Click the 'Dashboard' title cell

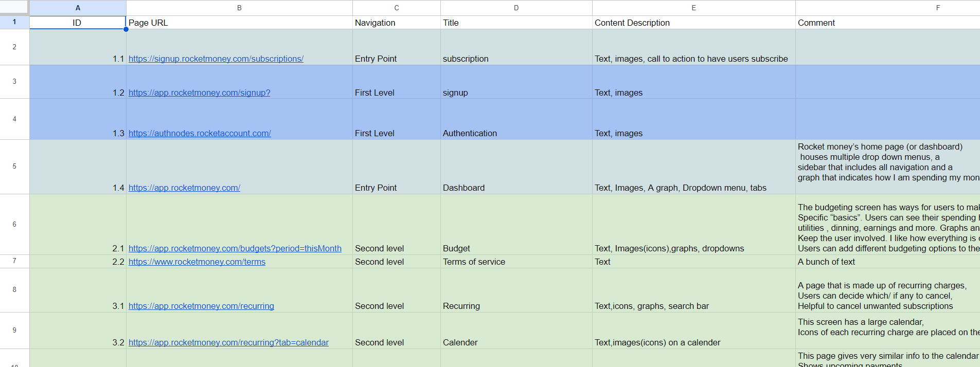pos(516,167)
